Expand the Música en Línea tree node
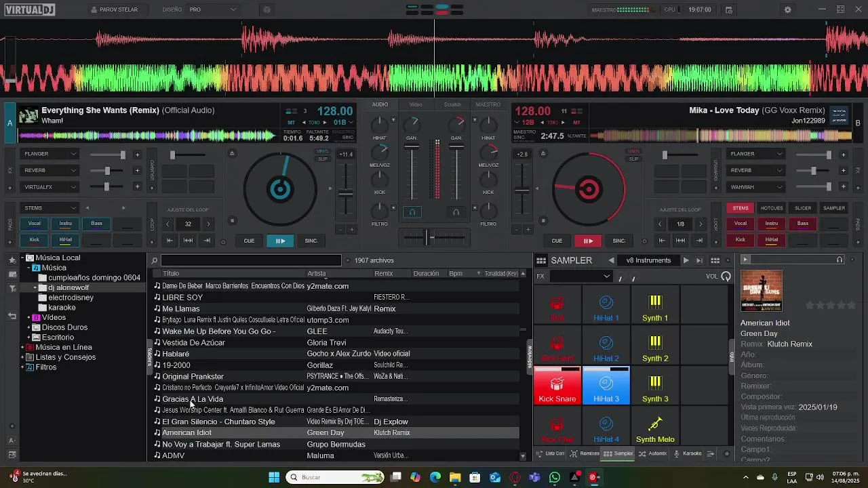This screenshot has width=868, height=488. [x=22, y=347]
